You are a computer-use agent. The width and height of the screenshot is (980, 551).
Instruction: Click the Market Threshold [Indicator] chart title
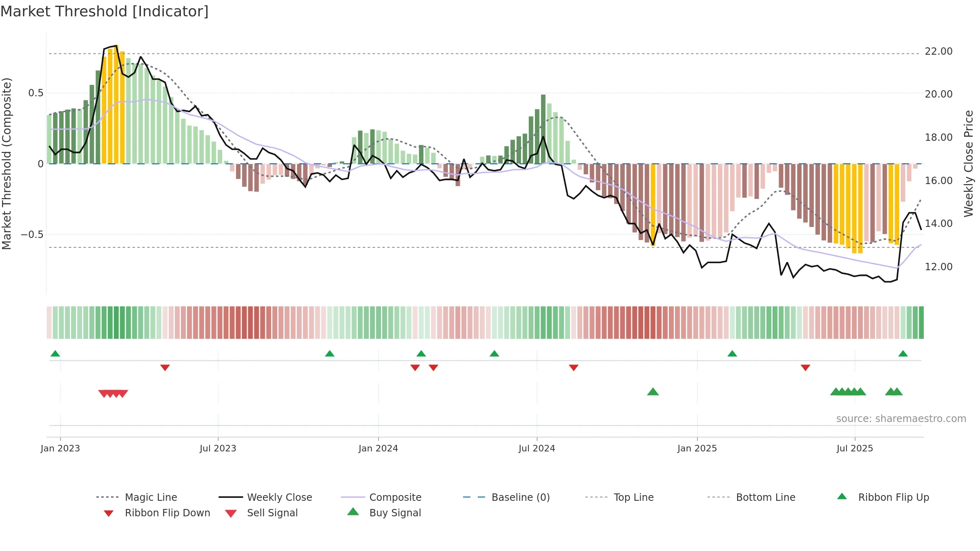click(x=105, y=11)
